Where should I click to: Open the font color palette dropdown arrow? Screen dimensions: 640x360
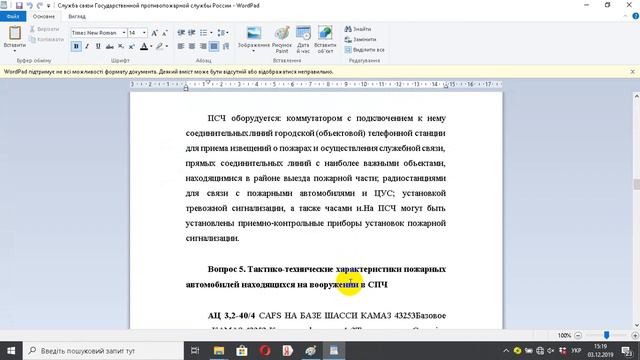tap(151, 47)
